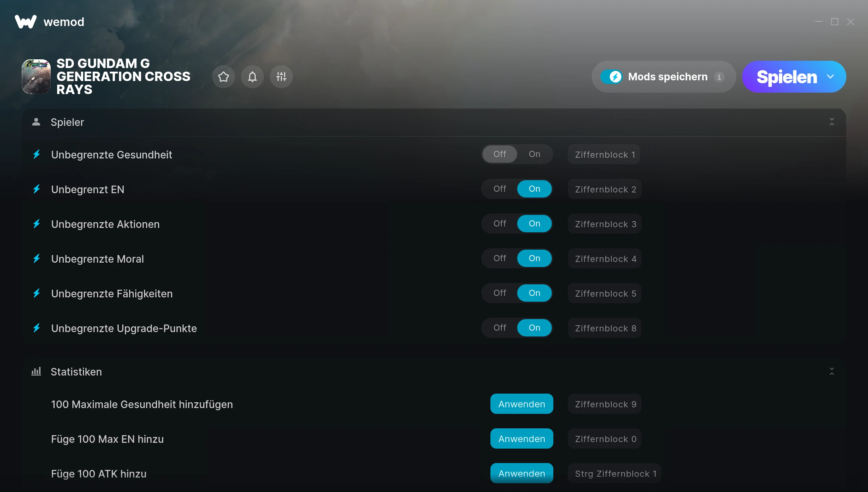Screen dimensions: 868x492
Task: Click the Spieler person icon
Action: [x=36, y=122]
